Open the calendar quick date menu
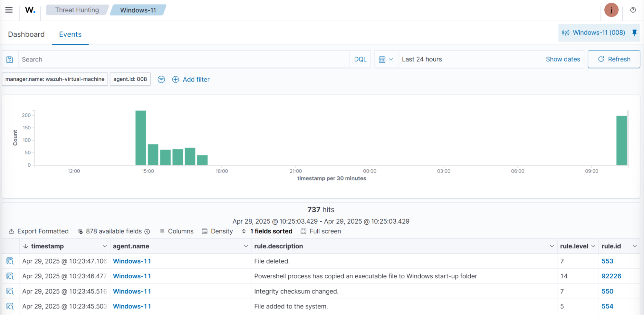 tap(386, 59)
